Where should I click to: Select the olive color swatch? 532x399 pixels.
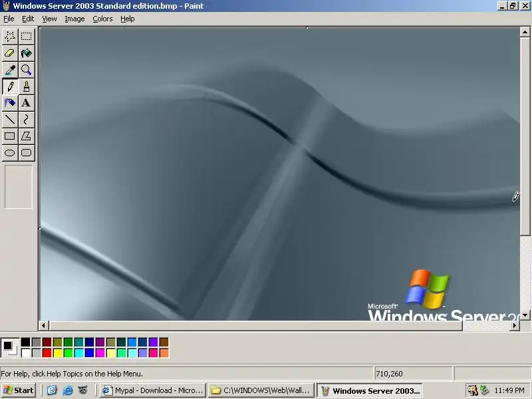(58, 342)
